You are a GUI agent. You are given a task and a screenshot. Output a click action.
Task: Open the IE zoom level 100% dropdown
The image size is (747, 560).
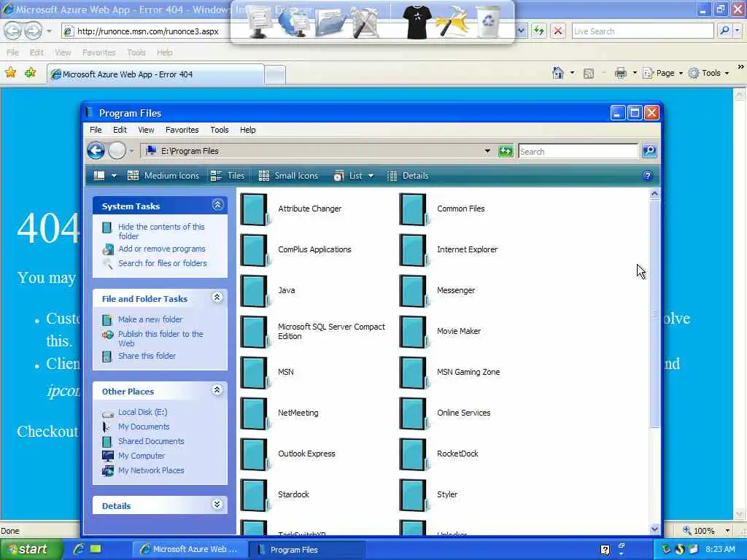(x=727, y=531)
